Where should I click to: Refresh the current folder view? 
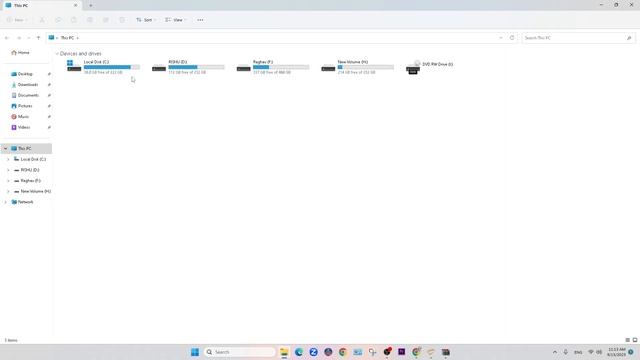[x=512, y=38]
